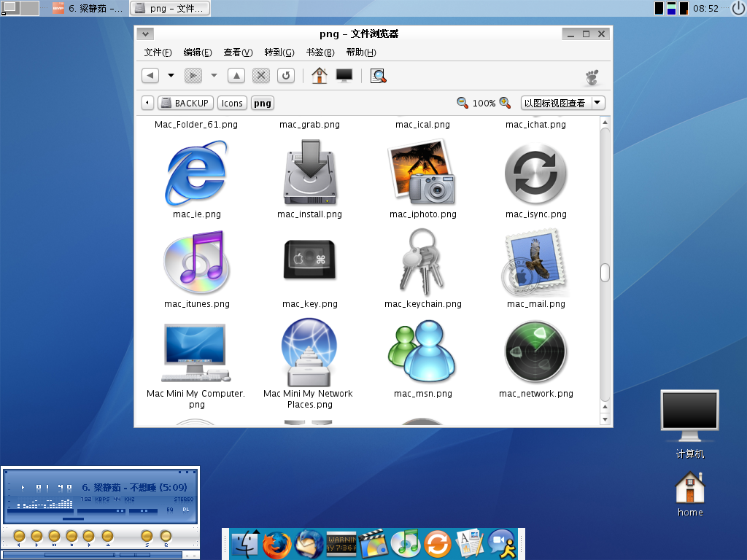Zoom in the icon view
The height and width of the screenshot is (560, 747).
click(505, 103)
